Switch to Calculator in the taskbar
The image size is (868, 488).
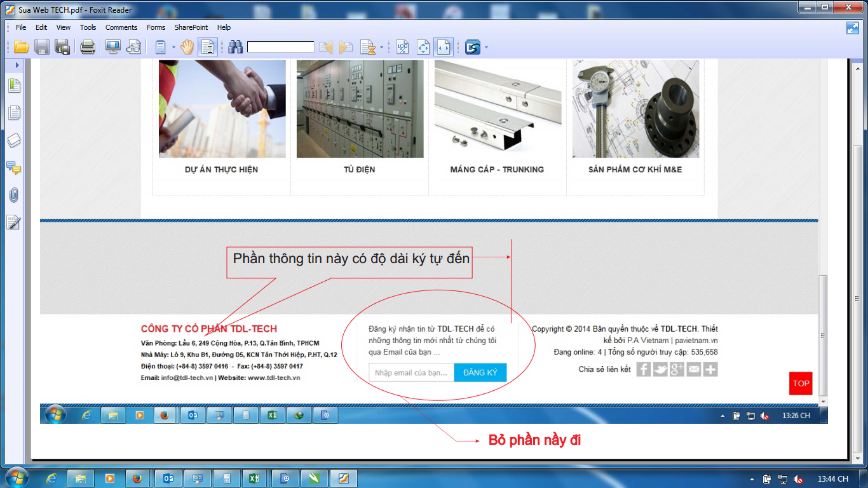tap(226, 479)
